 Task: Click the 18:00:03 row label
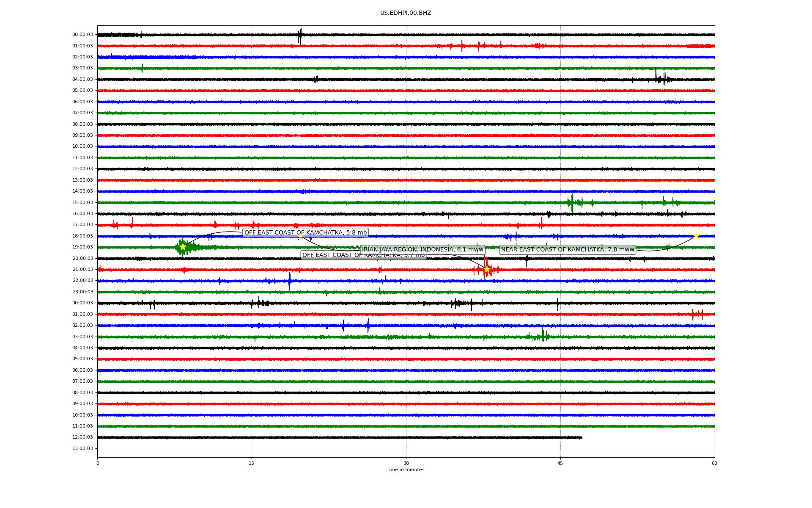82,236
